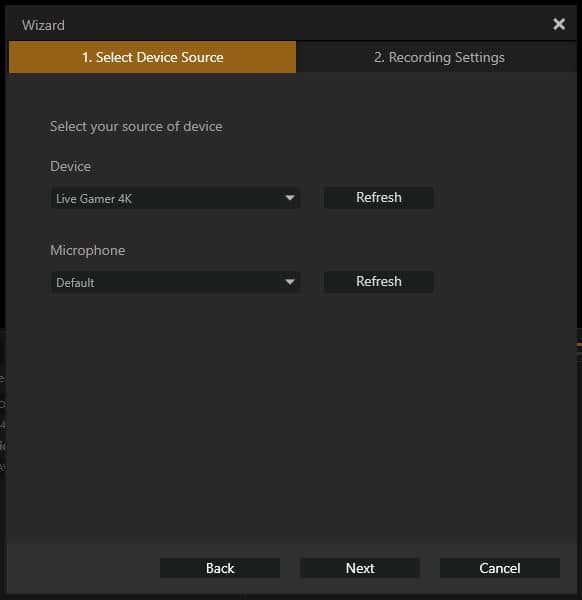Image resolution: width=582 pixels, height=600 pixels.
Task: Go back with the Back button
Action: click(220, 568)
